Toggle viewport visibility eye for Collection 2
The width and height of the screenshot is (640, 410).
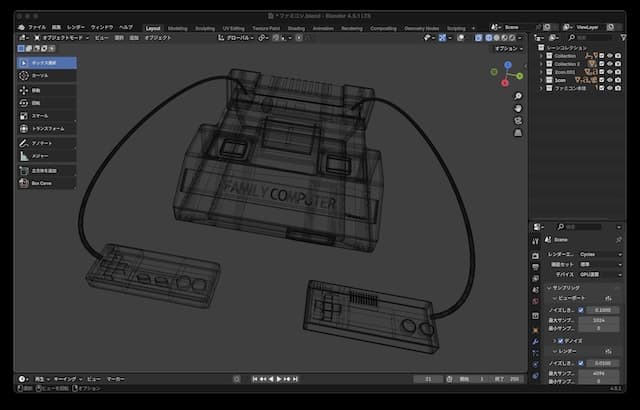[x=610, y=64]
